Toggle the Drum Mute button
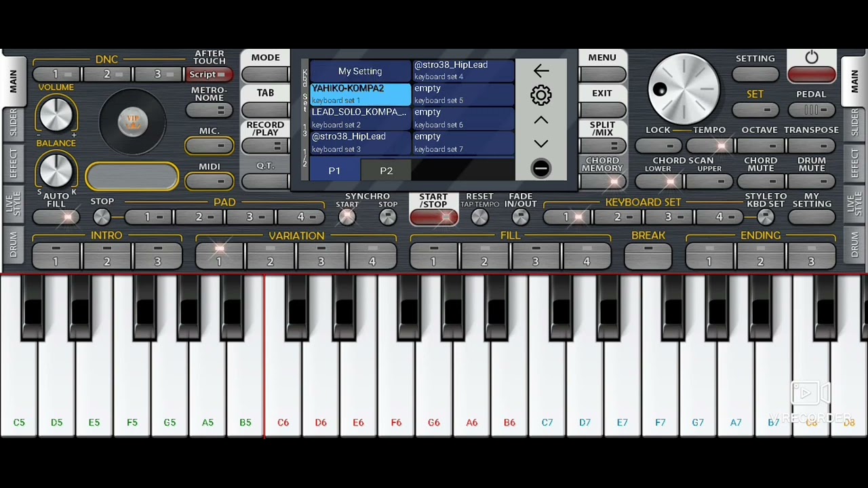Screen dimensions: 868x488 point(812,181)
